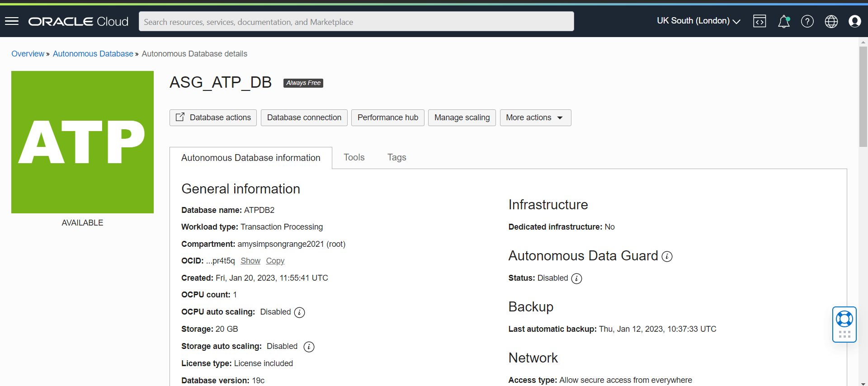This screenshot has width=868, height=386.
Task: Click the Always Free badge
Action: click(x=303, y=83)
